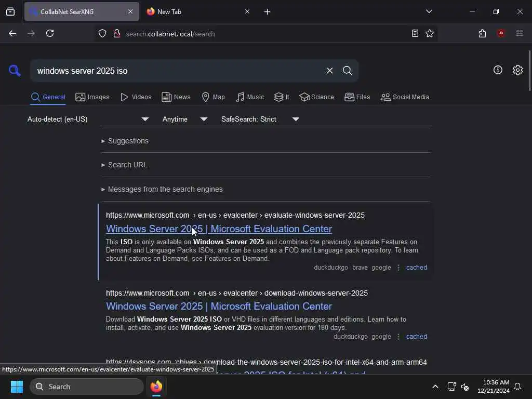Open SearXNG preferences gear icon
The width and height of the screenshot is (532, 399).
pyautogui.click(x=517, y=70)
